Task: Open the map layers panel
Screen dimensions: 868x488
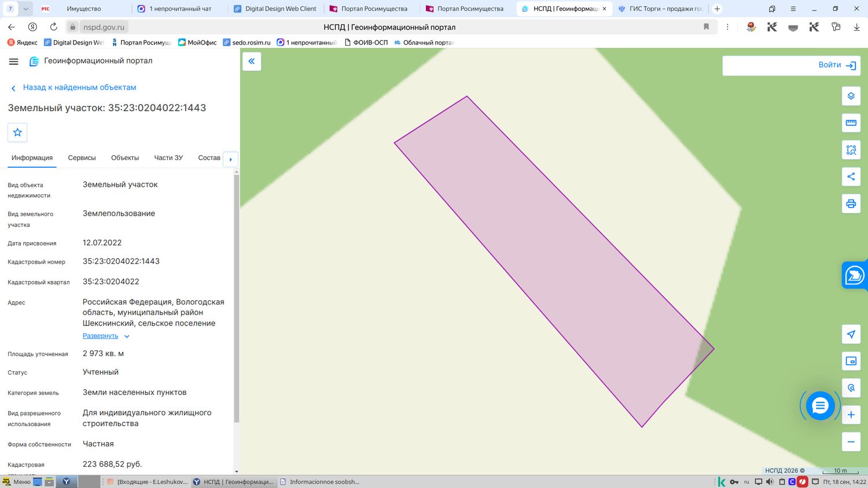Action: (x=851, y=96)
